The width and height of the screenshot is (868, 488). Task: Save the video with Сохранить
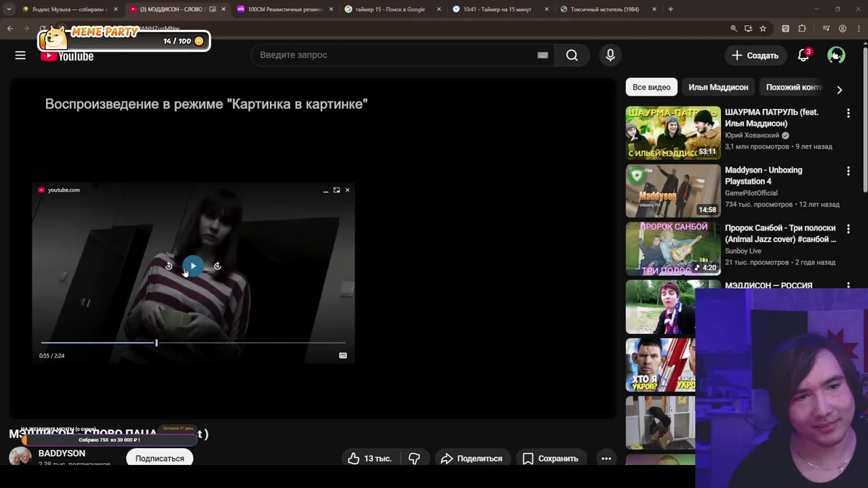(550, 458)
